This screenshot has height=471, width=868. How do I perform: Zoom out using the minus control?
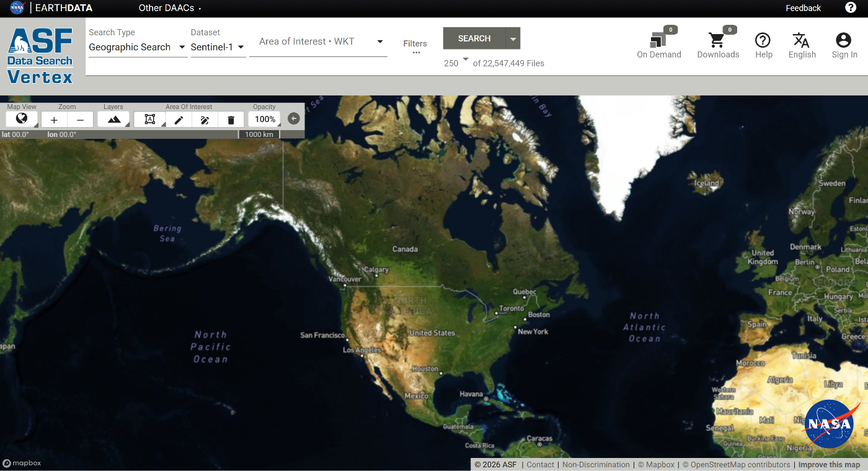coord(79,119)
